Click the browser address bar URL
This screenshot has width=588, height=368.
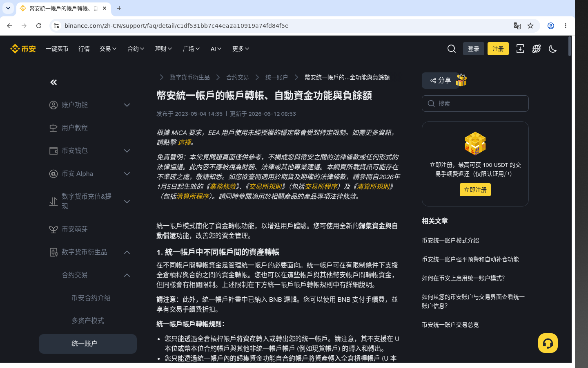(176, 26)
